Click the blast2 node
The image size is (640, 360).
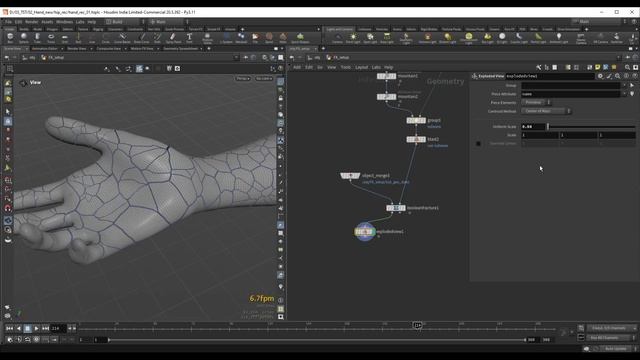(x=416, y=139)
